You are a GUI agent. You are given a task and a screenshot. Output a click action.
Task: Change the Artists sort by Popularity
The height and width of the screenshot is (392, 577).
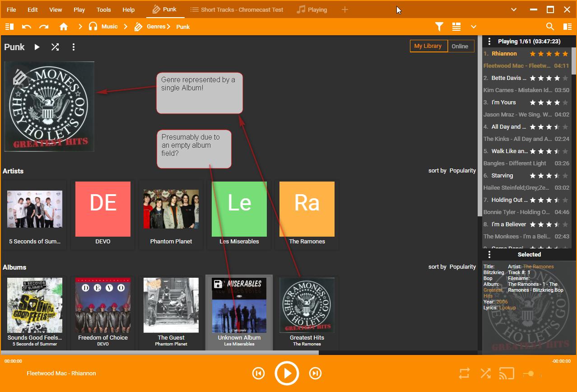(x=462, y=171)
